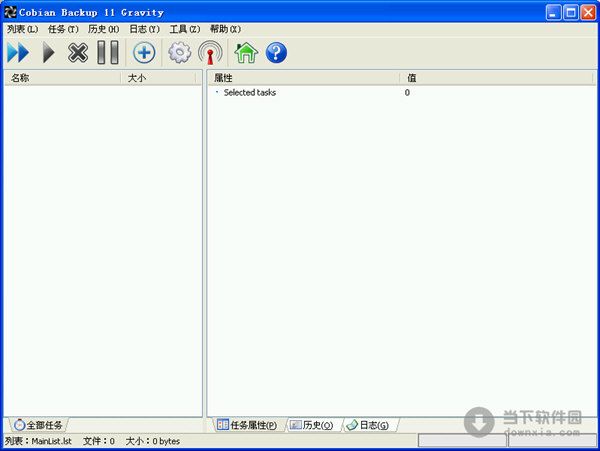Close the Cobian Backup window
The height and width of the screenshot is (451, 600).
588,13
